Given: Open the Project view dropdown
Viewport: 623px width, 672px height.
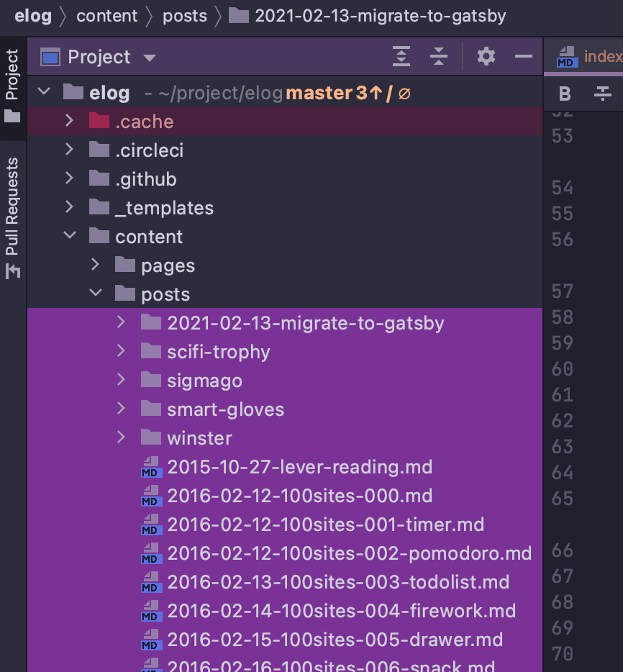Looking at the screenshot, I should click(x=149, y=58).
